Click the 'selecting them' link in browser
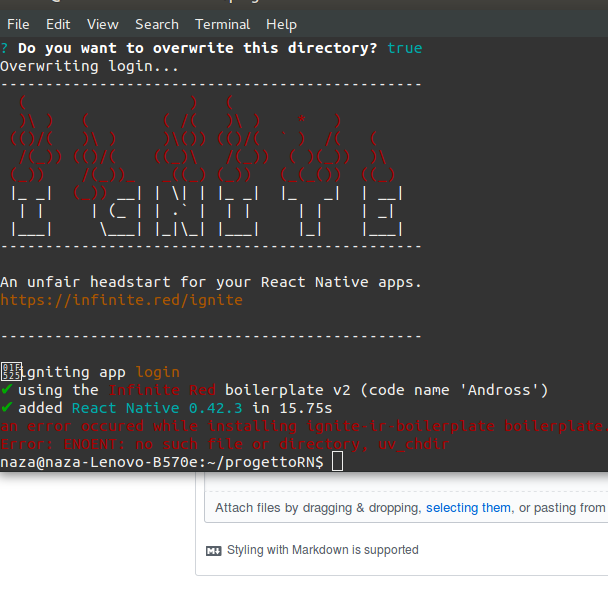 tap(468, 508)
